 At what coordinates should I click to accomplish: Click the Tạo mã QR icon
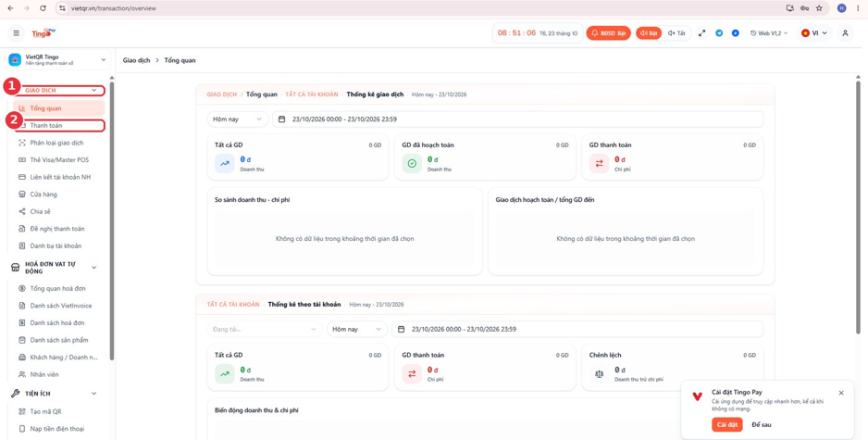coord(22,411)
